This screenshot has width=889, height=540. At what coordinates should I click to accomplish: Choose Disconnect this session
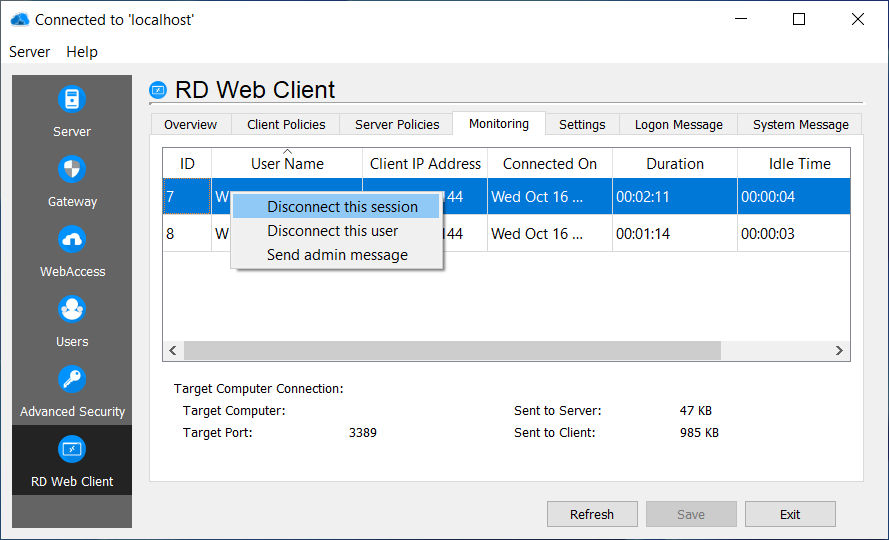[336, 206]
